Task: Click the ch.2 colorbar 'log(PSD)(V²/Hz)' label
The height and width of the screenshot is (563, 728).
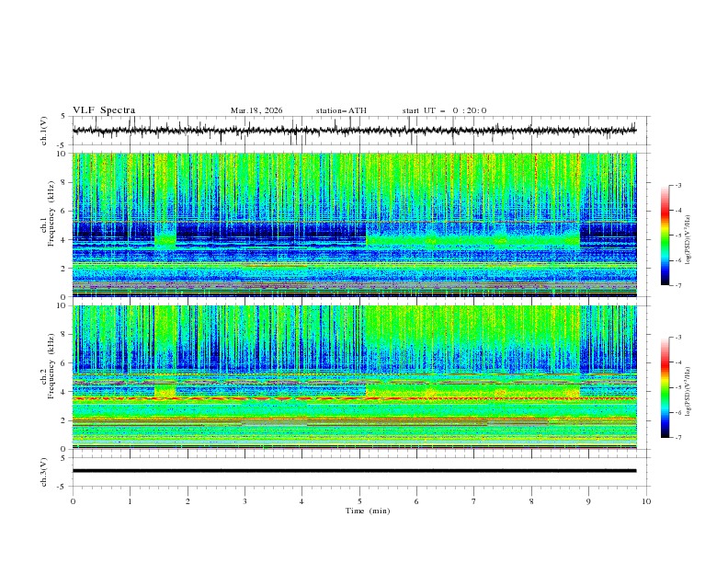Action: 688,392
